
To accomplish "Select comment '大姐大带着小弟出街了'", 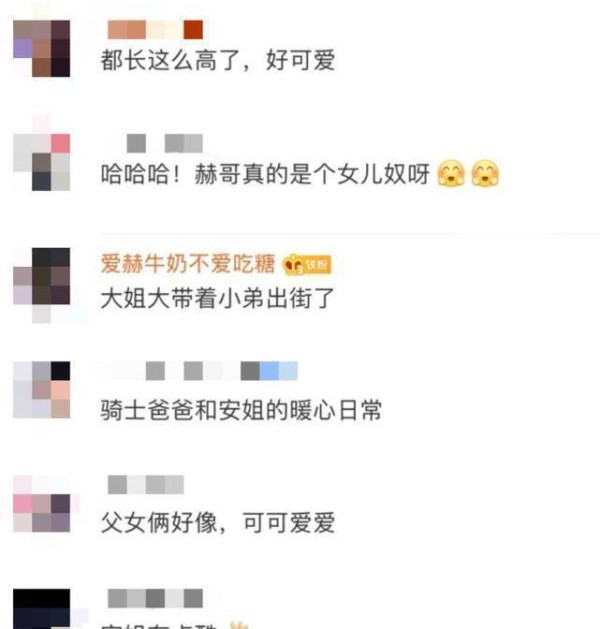I will pos(218,298).
